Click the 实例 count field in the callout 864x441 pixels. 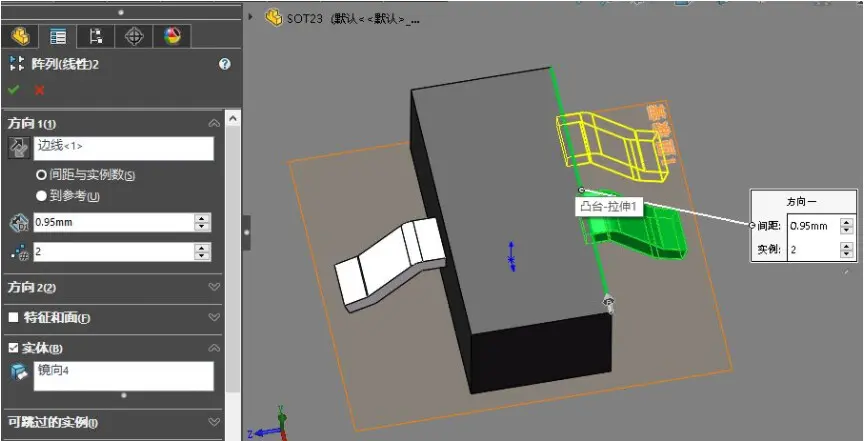(x=813, y=250)
